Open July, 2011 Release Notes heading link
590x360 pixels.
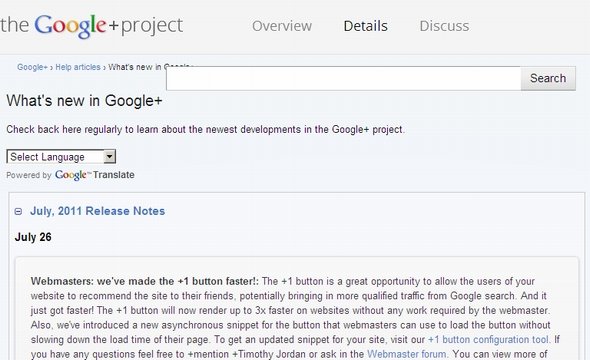coord(97,211)
